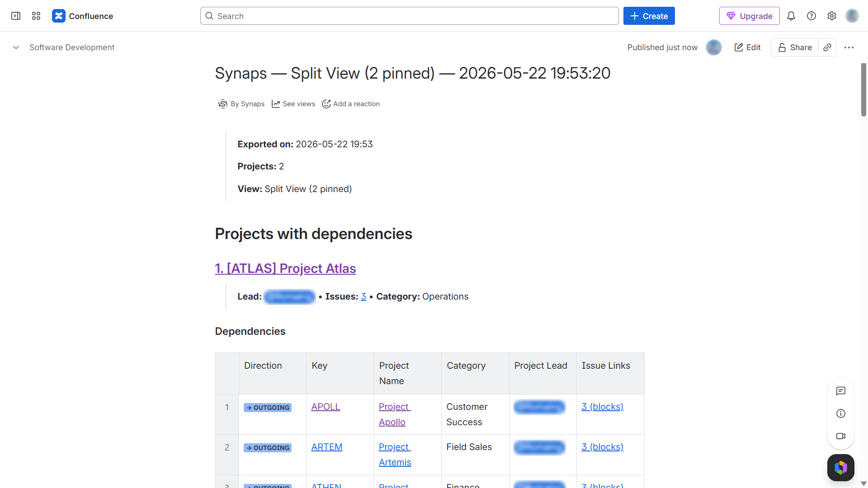This screenshot has height=488, width=868.
Task: Open the Project Atlas heading link
Action: [x=285, y=268]
